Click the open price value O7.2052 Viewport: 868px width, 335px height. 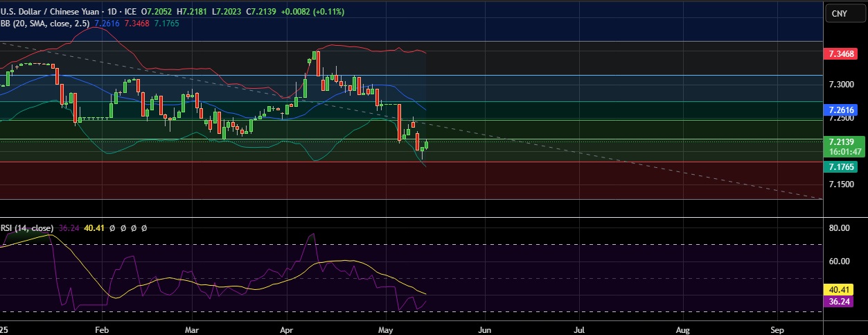tap(157, 12)
